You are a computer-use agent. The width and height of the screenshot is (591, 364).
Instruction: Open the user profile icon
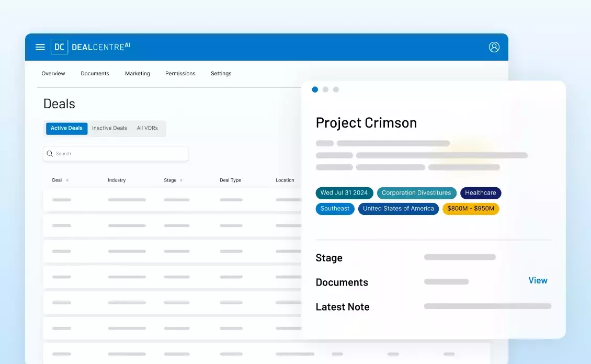coord(494,47)
